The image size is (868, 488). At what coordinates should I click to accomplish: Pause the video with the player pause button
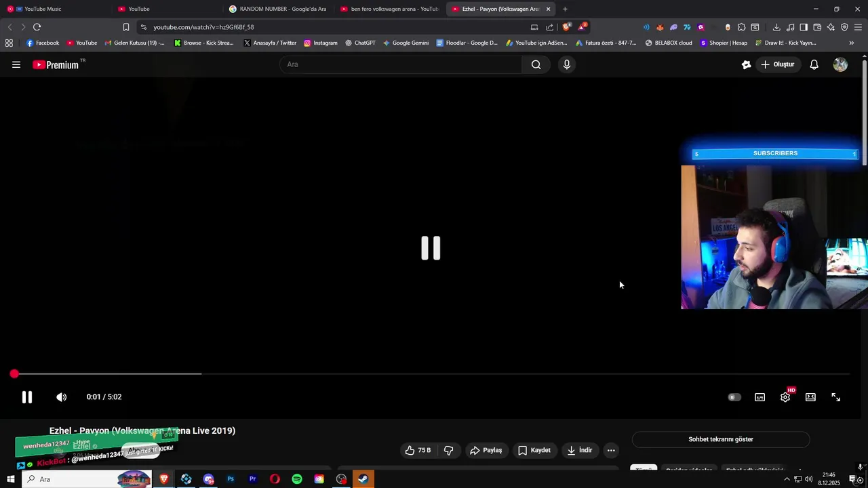tap(27, 397)
